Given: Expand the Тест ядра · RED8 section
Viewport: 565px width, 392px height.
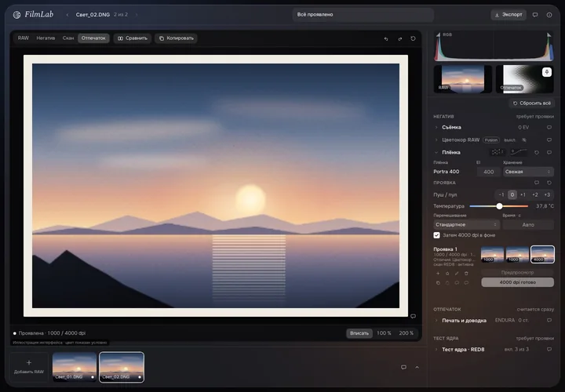Looking at the screenshot, I should pyautogui.click(x=436, y=349).
